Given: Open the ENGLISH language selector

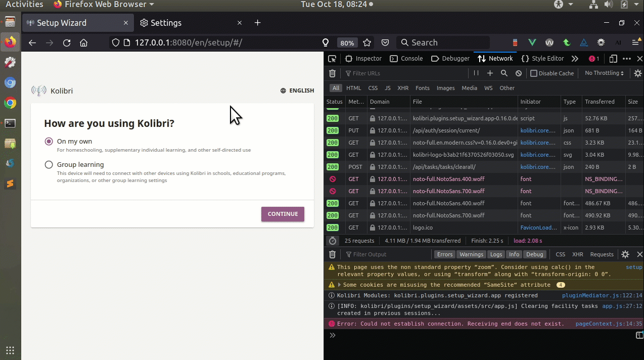Looking at the screenshot, I should (x=297, y=91).
